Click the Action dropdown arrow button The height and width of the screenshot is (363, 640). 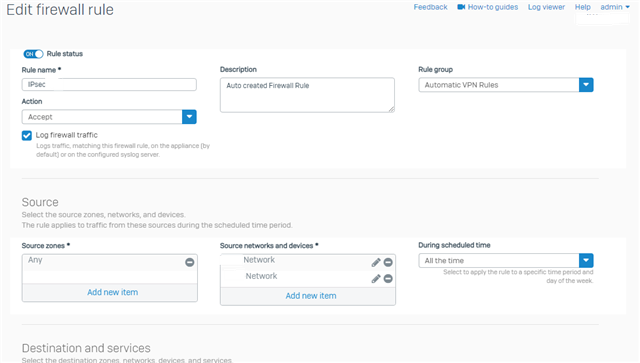189,117
